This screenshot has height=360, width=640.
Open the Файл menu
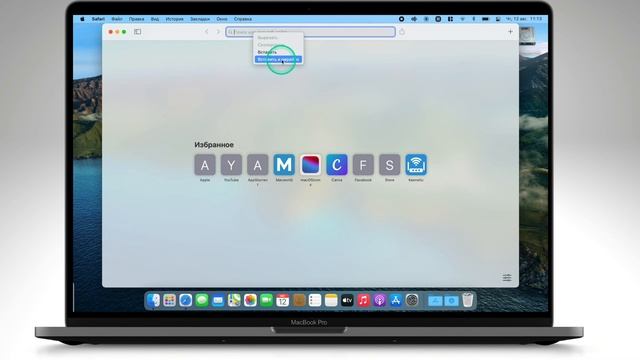(117, 19)
